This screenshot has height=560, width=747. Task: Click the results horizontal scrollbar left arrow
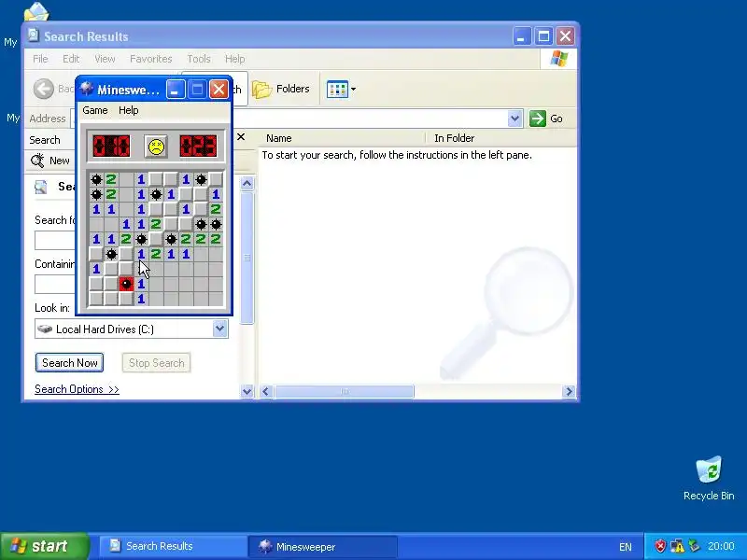(x=266, y=391)
